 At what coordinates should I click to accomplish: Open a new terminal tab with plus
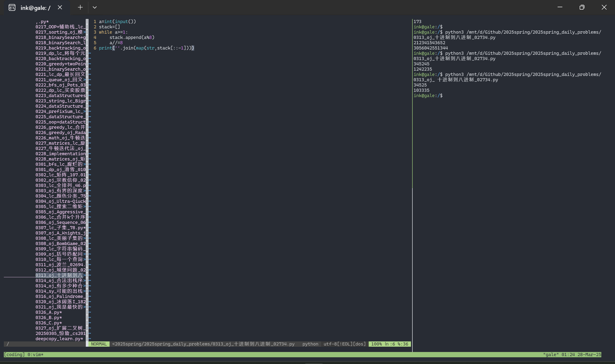(x=80, y=7)
